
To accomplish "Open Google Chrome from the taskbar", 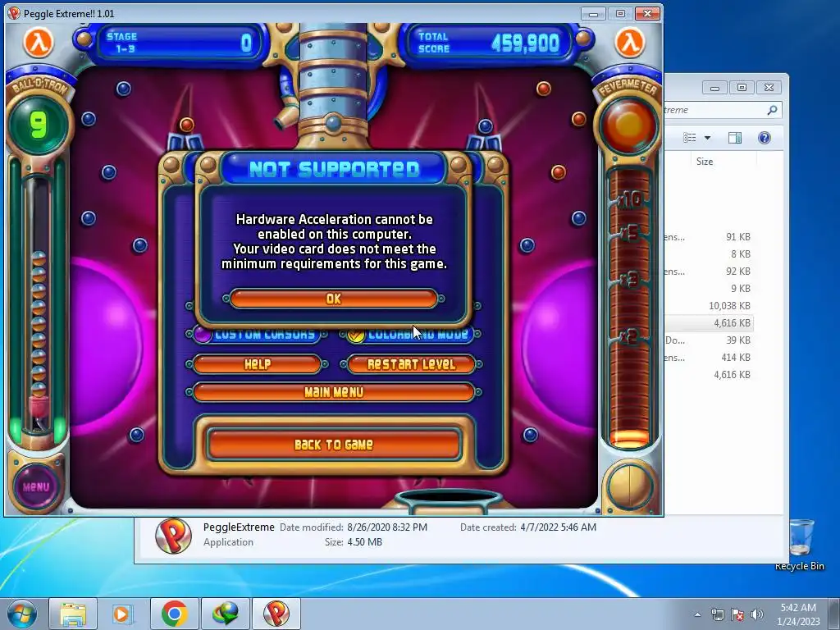I will point(174,614).
